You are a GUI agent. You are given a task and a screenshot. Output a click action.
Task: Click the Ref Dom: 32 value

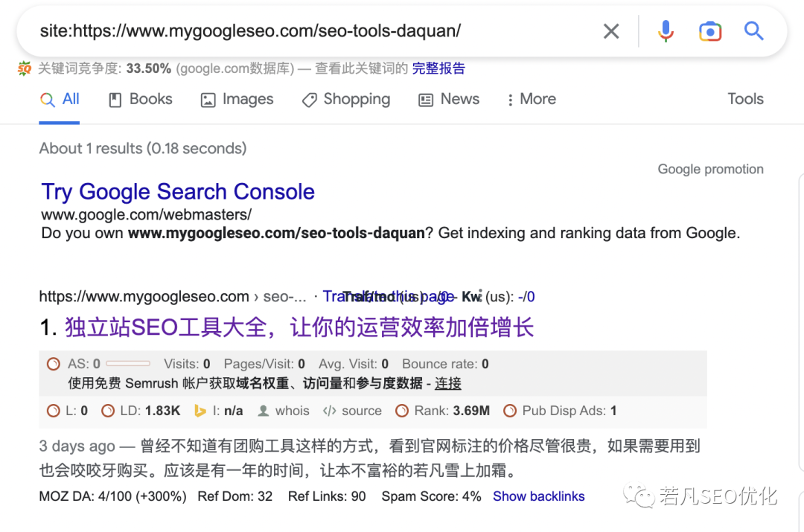click(x=234, y=496)
